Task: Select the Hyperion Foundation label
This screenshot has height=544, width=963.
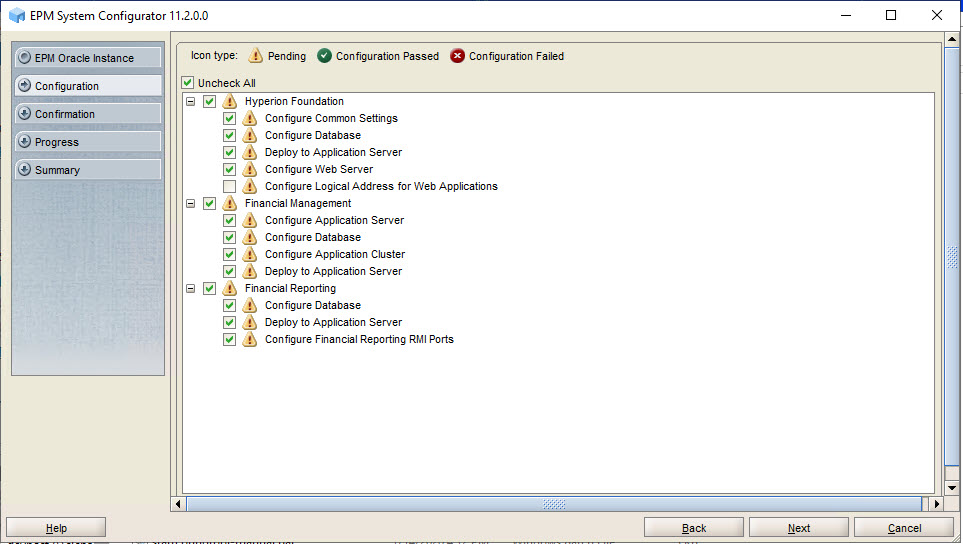Action: (294, 101)
